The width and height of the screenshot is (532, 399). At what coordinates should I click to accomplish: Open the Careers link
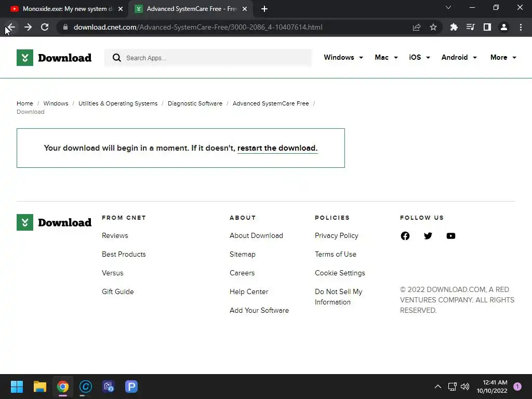click(242, 273)
